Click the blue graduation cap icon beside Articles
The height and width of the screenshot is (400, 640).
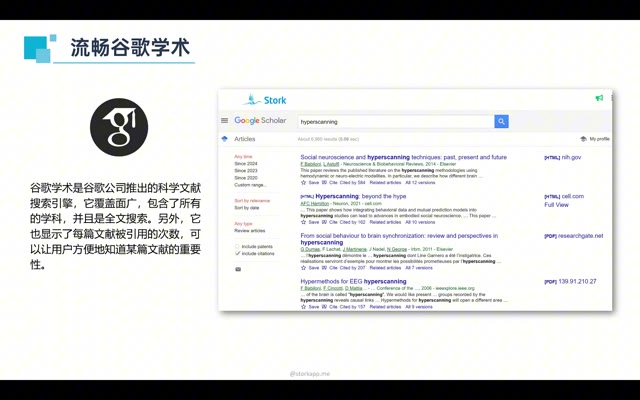(224, 139)
